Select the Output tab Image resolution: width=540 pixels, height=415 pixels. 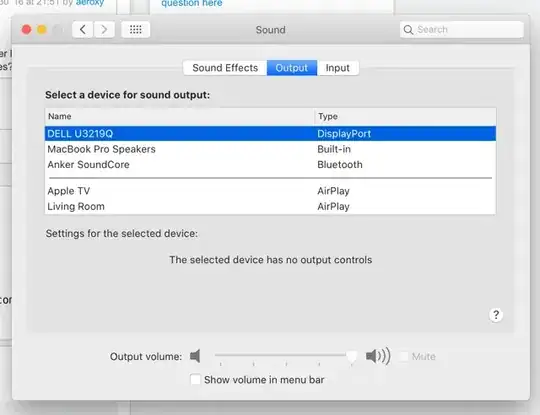[292, 68]
